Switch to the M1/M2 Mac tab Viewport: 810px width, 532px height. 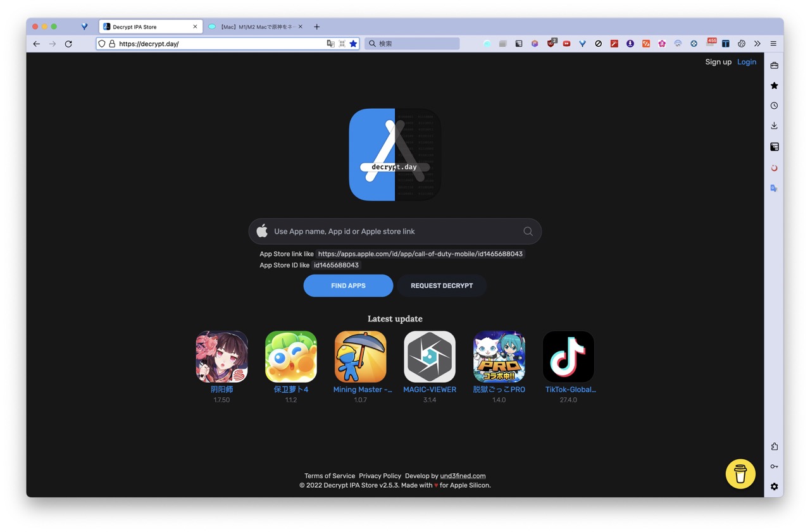256,27
